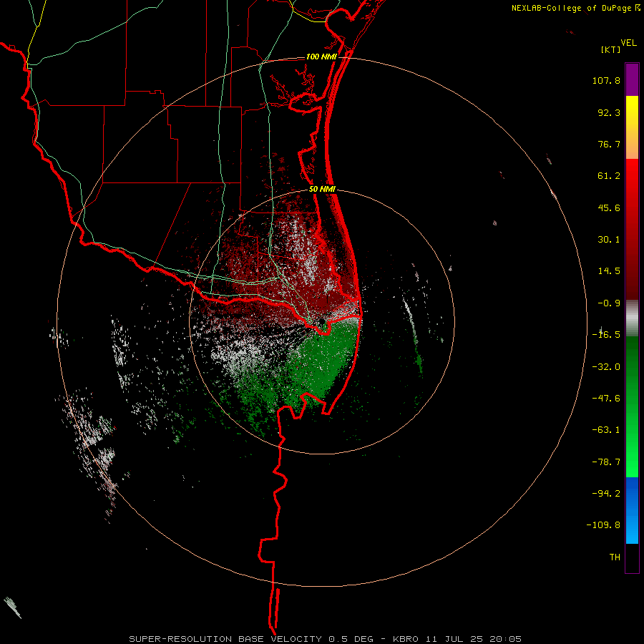Click the 45.6 legend value
This screenshot has width=644, height=644.
[x=609, y=208]
